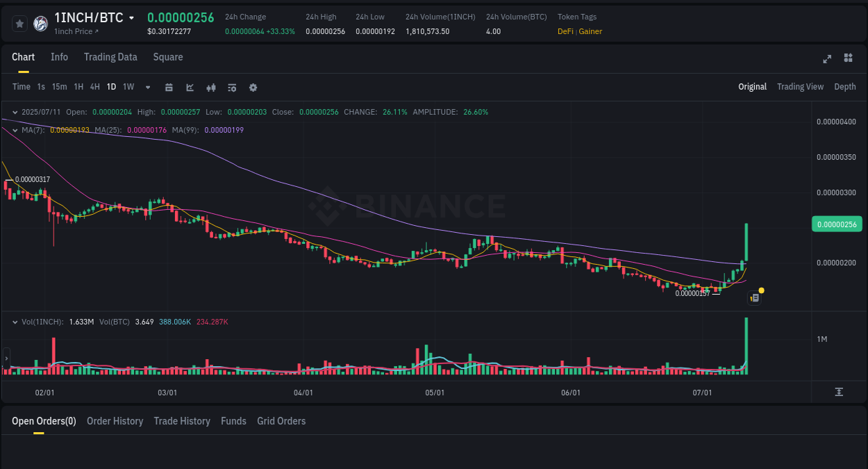This screenshot has height=469, width=868.
Task: Select the 4H interval
Action: [95, 87]
